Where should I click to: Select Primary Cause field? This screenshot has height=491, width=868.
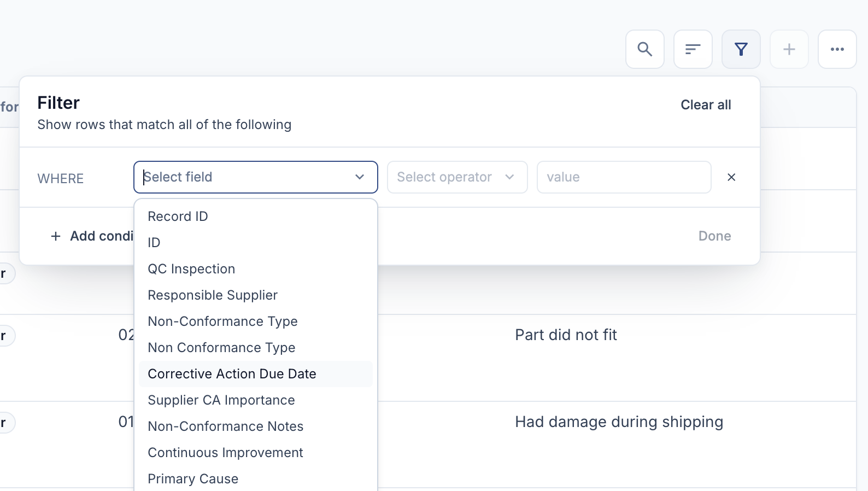pyautogui.click(x=256, y=479)
